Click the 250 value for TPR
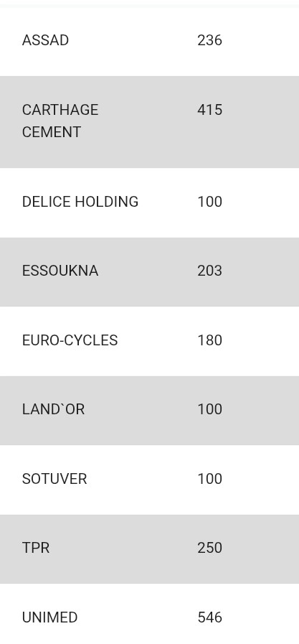This screenshot has width=299, height=644. tap(209, 548)
